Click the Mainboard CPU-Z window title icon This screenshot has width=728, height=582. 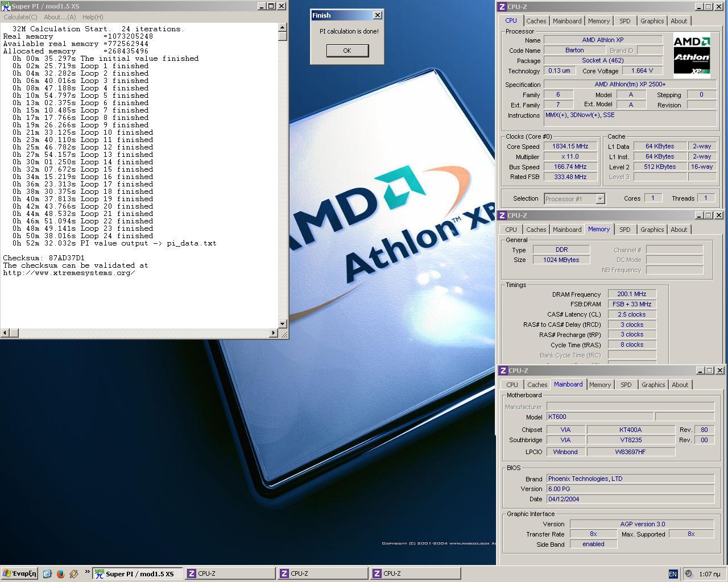[503, 371]
